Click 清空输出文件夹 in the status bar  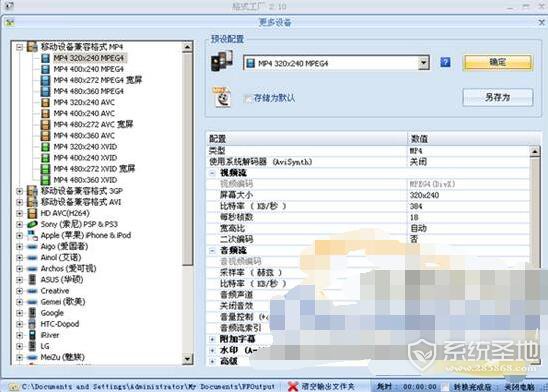click(x=328, y=387)
